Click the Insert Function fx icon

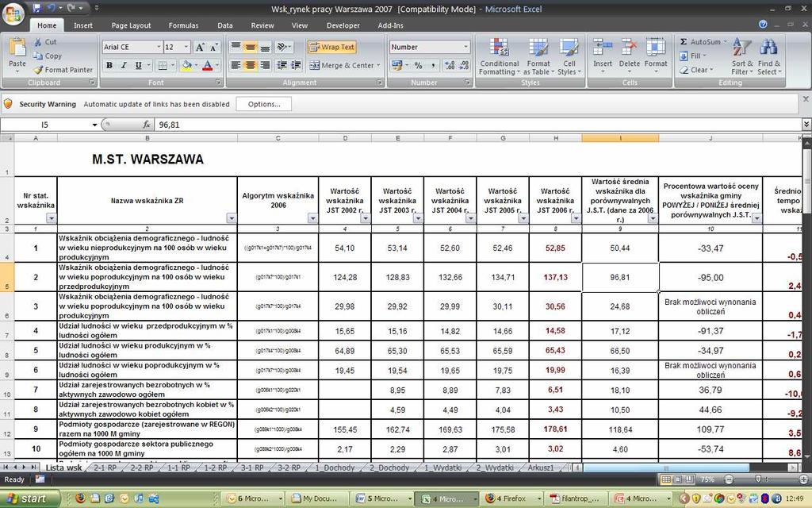pyautogui.click(x=147, y=125)
